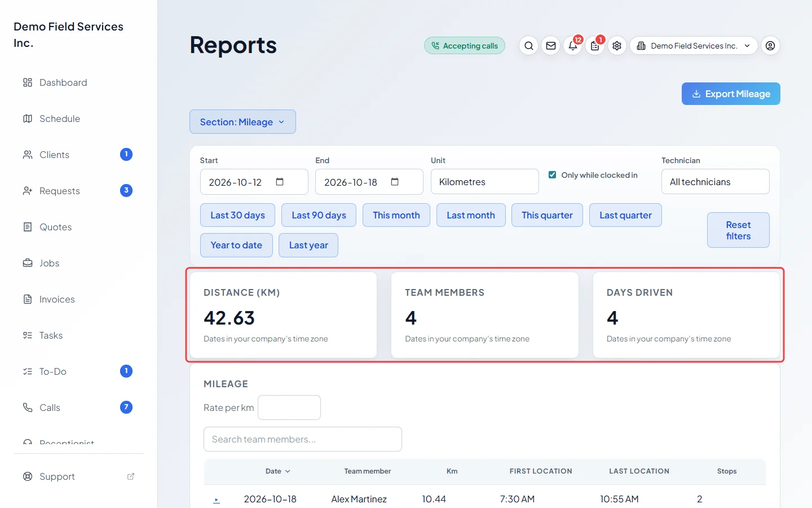This screenshot has height=508, width=812.
Task: Open Invoices in the sidebar
Action: point(79,299)
